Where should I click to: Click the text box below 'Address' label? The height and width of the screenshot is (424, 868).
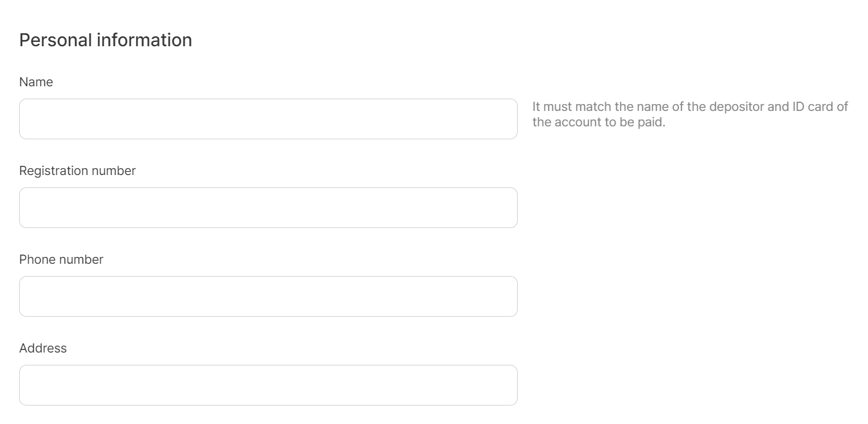point(268,385)
